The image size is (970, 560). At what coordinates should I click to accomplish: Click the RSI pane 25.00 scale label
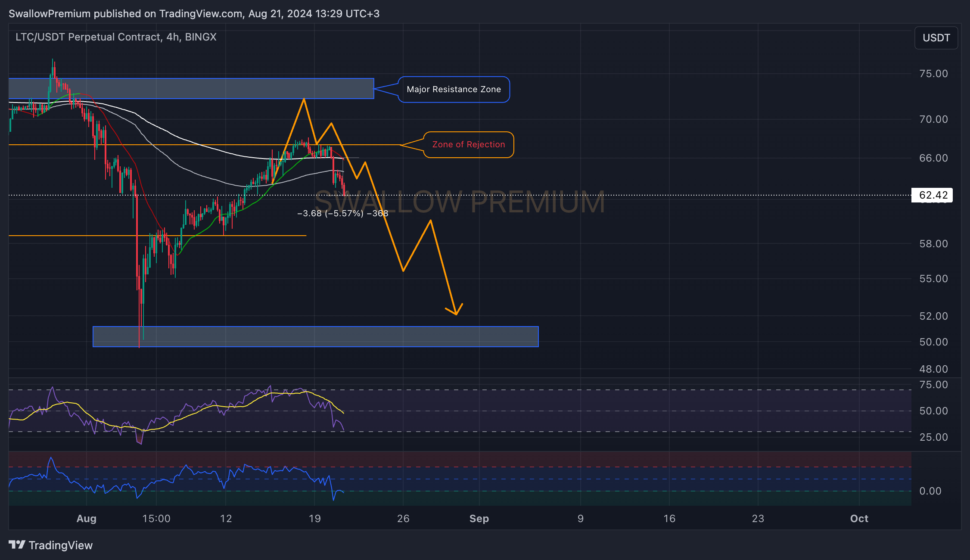click(933, 437)
